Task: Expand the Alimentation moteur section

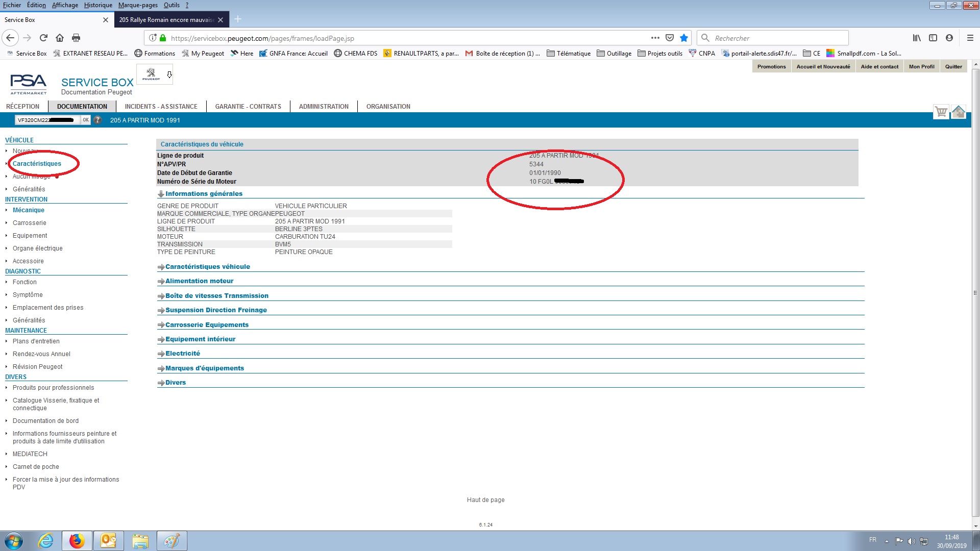Action: 199,281
